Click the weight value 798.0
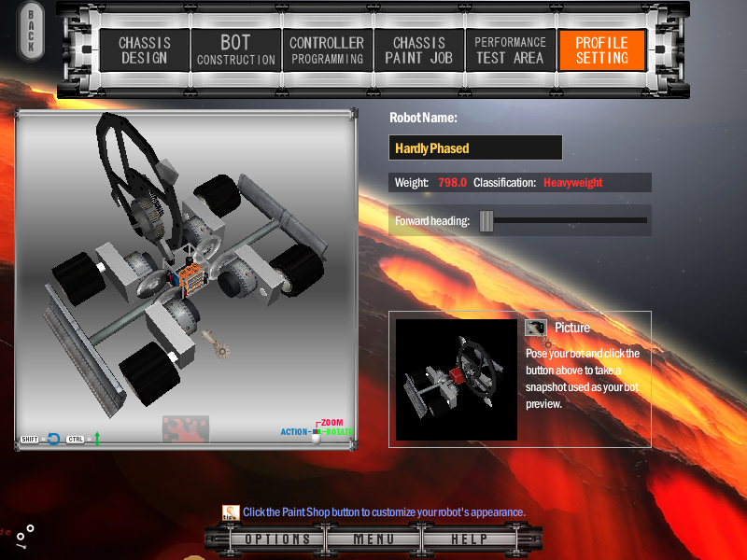Viewport: 747px width, 560px height. 453,182
